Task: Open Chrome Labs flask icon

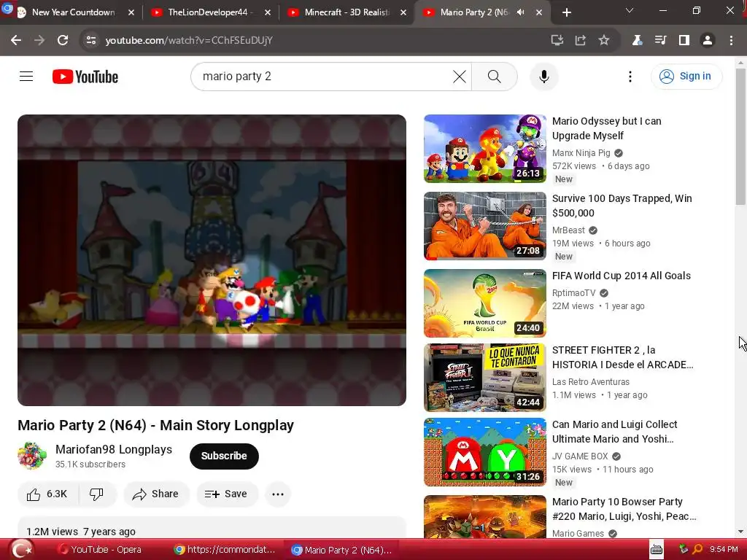Action: 637,41
